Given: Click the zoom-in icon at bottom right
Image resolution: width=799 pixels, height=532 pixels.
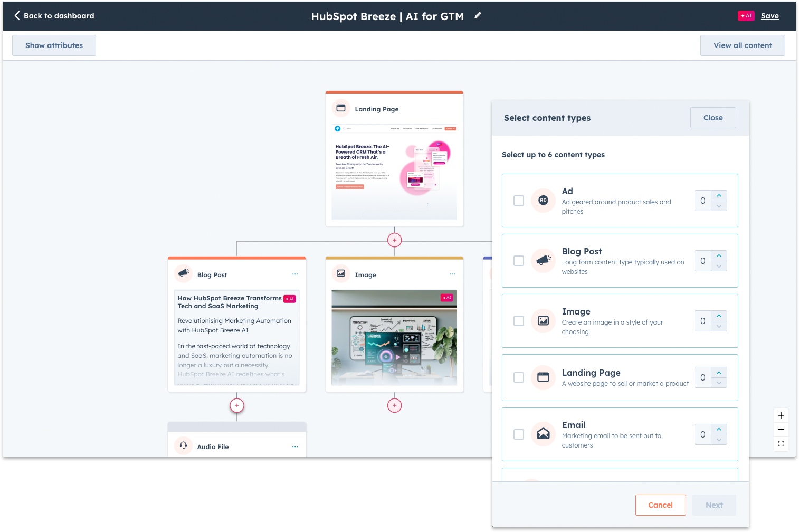Looking at the screenshot, I should 781,415.
